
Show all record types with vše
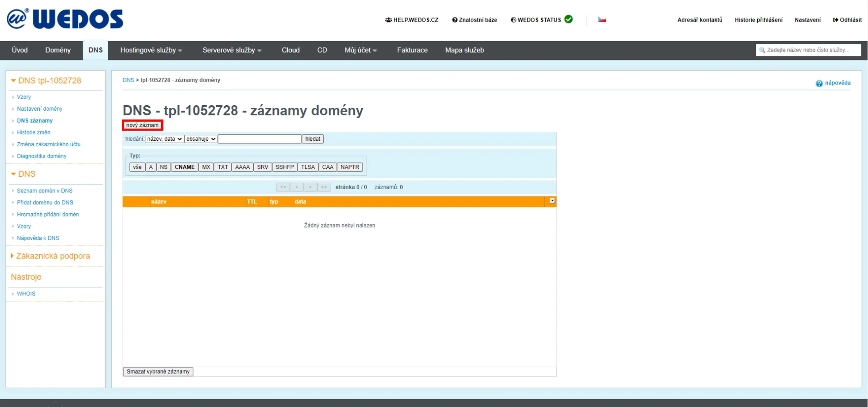click(x=137, y=167)
